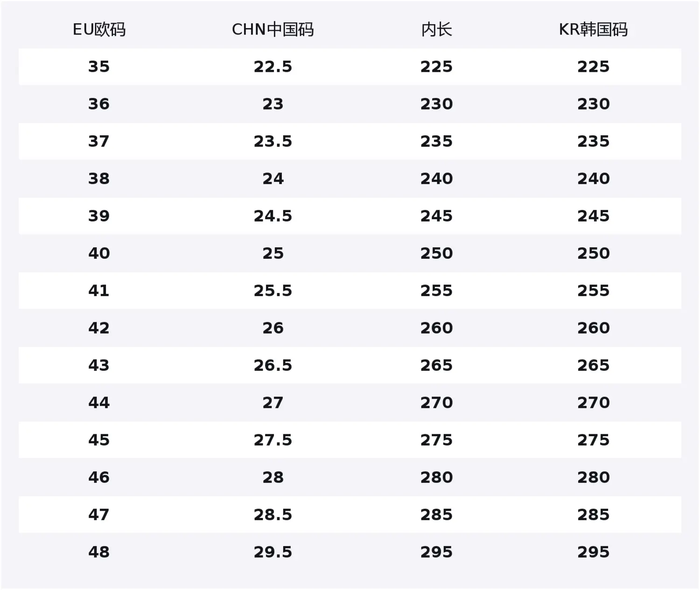The height and width of the screenshot is (590, 700).
Task: Click 250 in the 内长 column
Action: pyautogui.click(x=436, y=253)
